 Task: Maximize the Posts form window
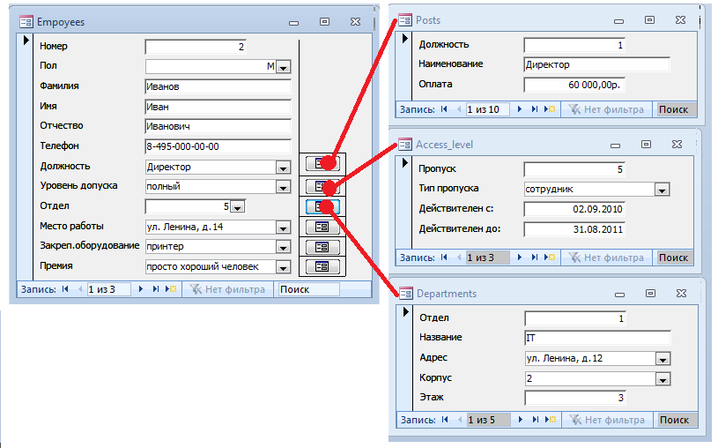point(649,20)
